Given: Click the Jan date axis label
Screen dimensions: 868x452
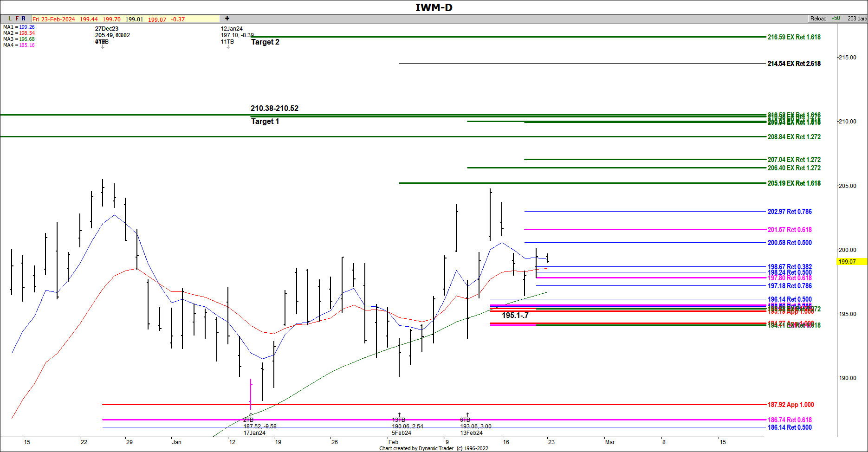Looking at the screenshot, I should tap(177, 442).
